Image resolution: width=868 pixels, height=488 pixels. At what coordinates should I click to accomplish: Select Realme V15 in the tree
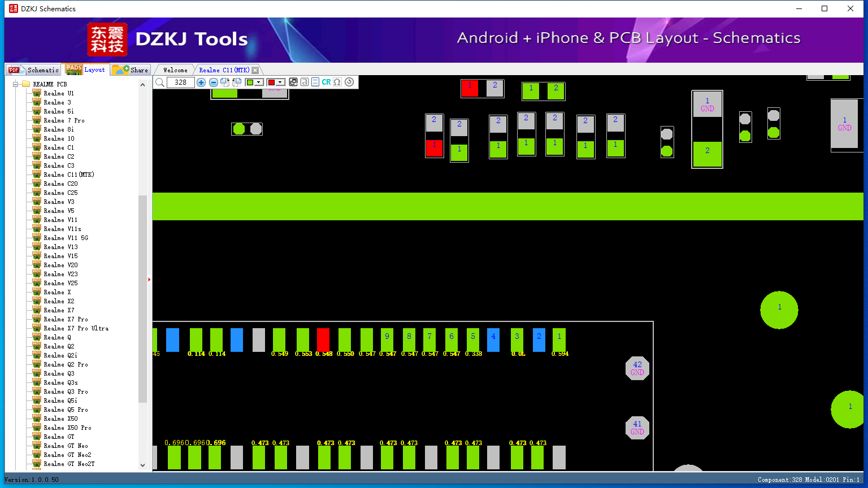60,256
